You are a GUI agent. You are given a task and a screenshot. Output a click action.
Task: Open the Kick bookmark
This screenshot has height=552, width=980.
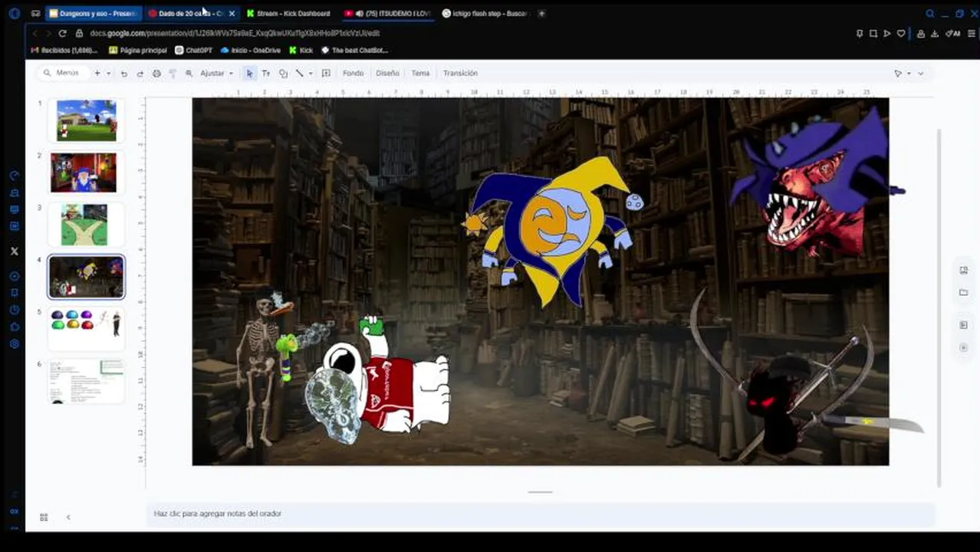301,51
